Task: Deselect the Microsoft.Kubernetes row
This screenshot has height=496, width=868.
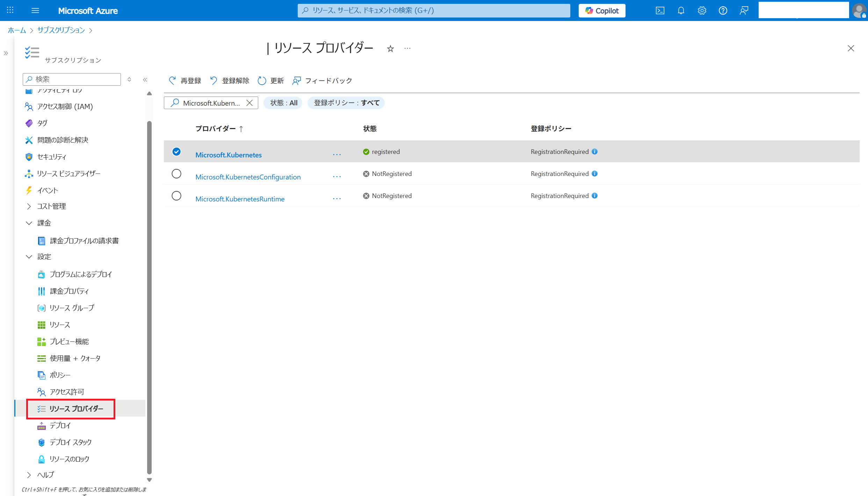Action: 176,151
